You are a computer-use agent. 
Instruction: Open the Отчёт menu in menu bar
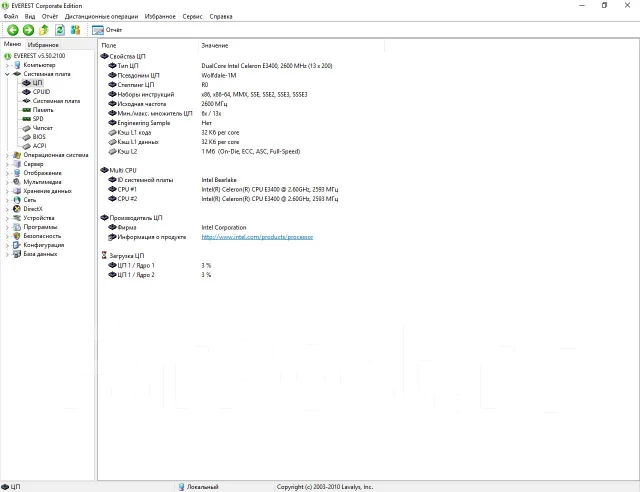[x=50, y=16]
